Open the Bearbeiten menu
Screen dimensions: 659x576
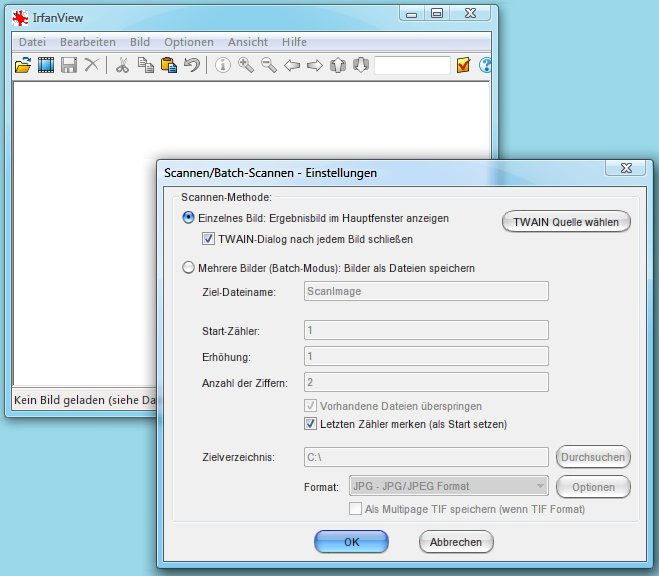pos(88,42)
